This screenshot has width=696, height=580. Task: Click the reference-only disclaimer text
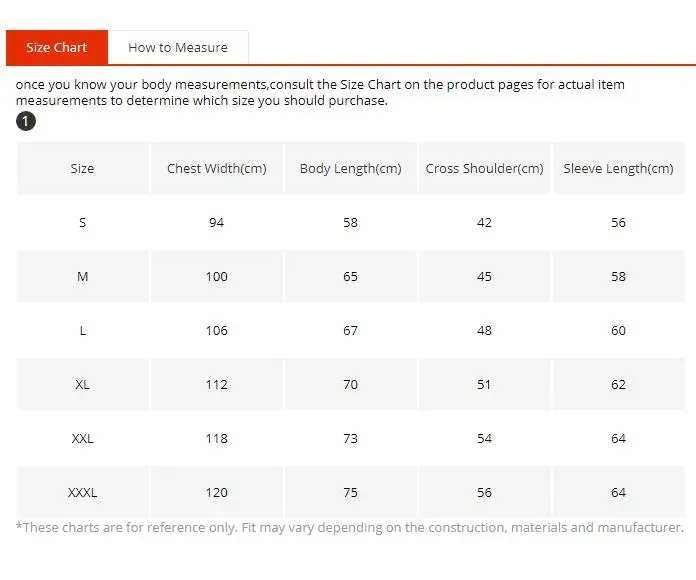[x=350, y=528]
